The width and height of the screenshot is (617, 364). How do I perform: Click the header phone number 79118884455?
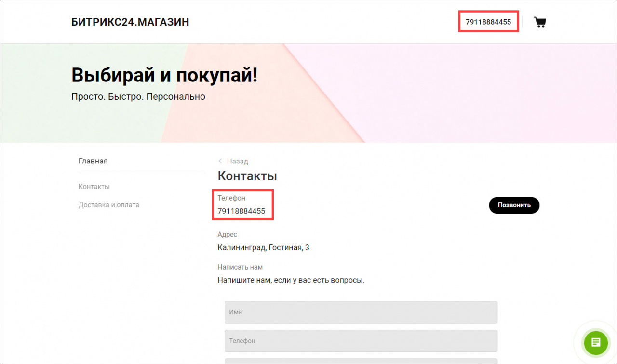(x=488, y=22)
